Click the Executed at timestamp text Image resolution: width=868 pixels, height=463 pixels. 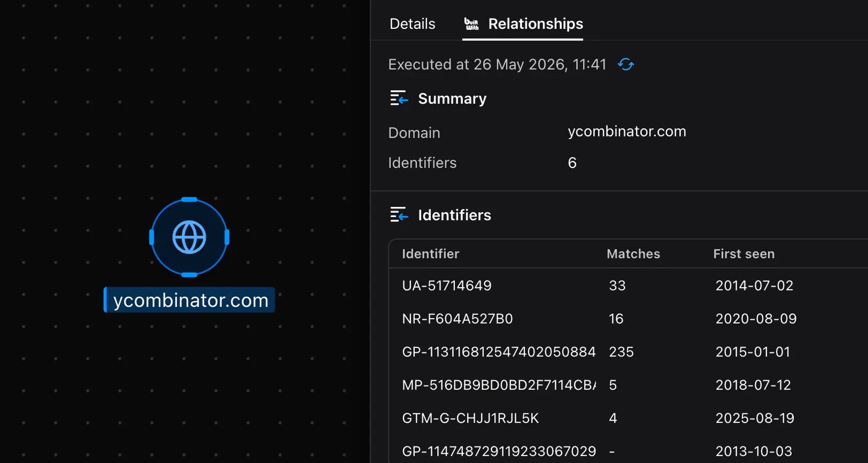(497, 65)
